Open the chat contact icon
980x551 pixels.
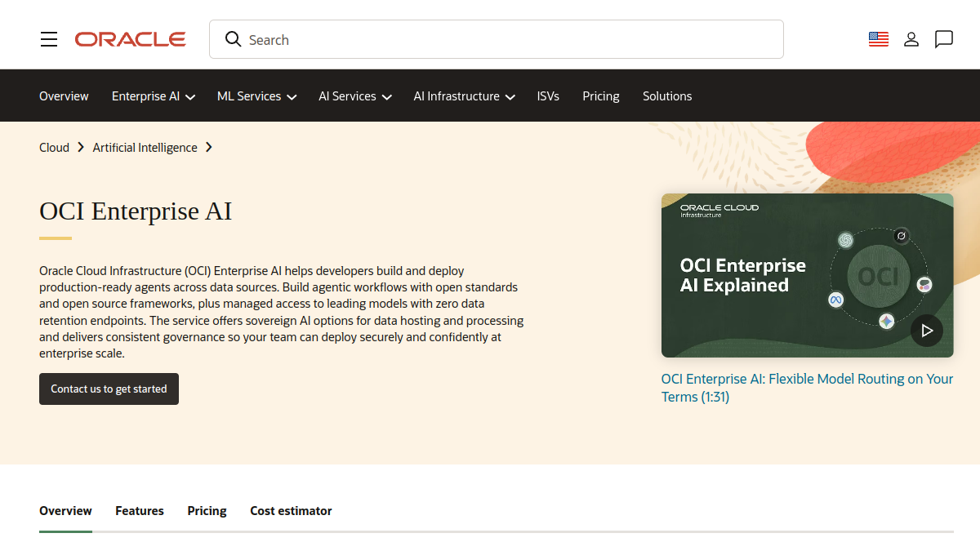(x=944, y=39)
